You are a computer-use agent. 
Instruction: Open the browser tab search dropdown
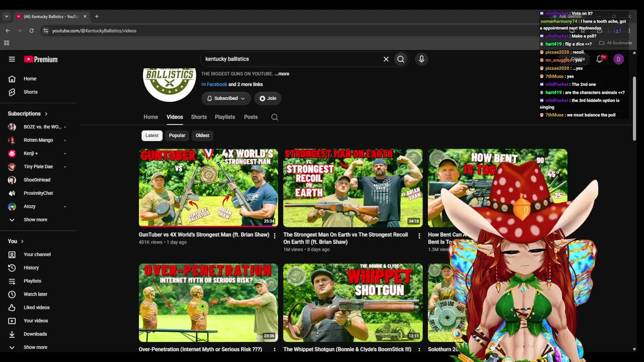pyautogui.click(x=7, y=17)
